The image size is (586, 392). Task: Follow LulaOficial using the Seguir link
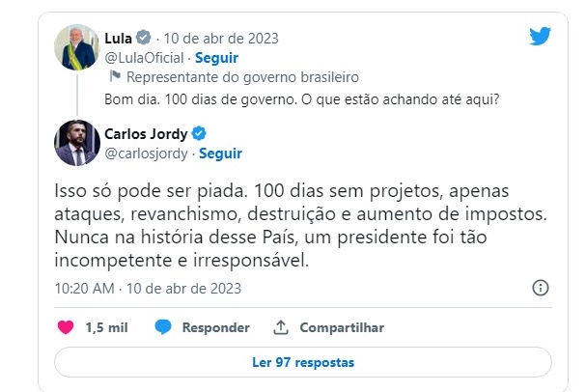(x=219, y=58)
